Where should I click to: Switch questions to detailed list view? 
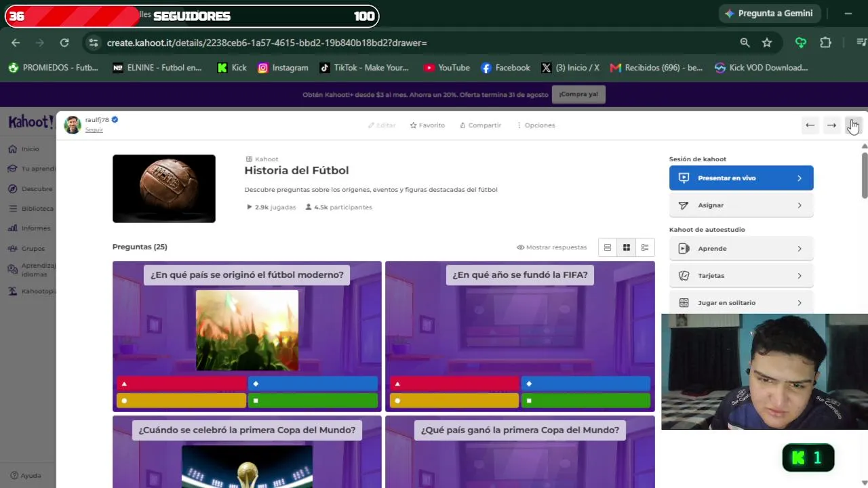pos(645,247)
